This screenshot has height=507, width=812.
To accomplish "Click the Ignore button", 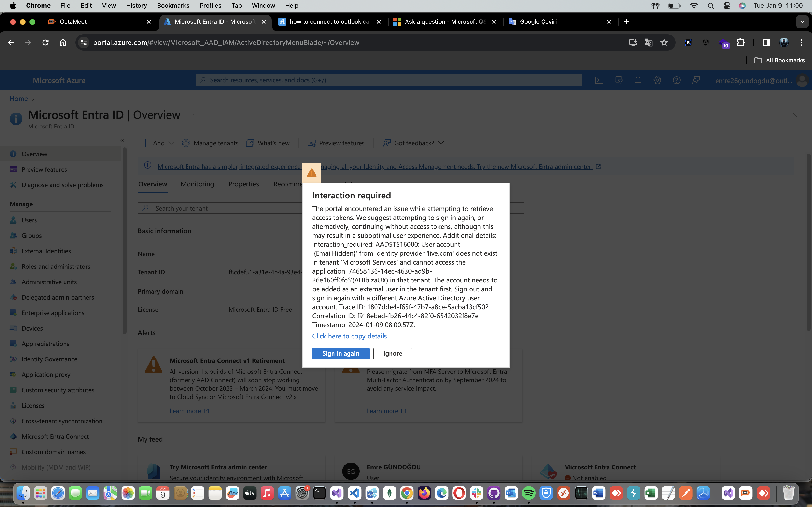I will pos(392,353).
